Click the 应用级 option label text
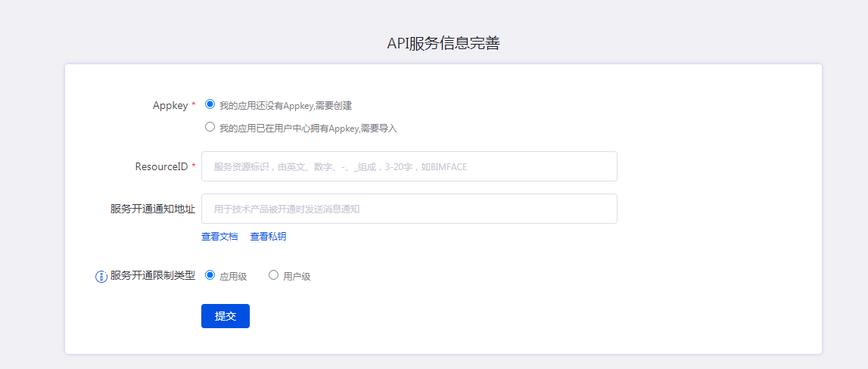Viewport: 868px width, 369px height. pyautogui.click(x=233, y=277)
